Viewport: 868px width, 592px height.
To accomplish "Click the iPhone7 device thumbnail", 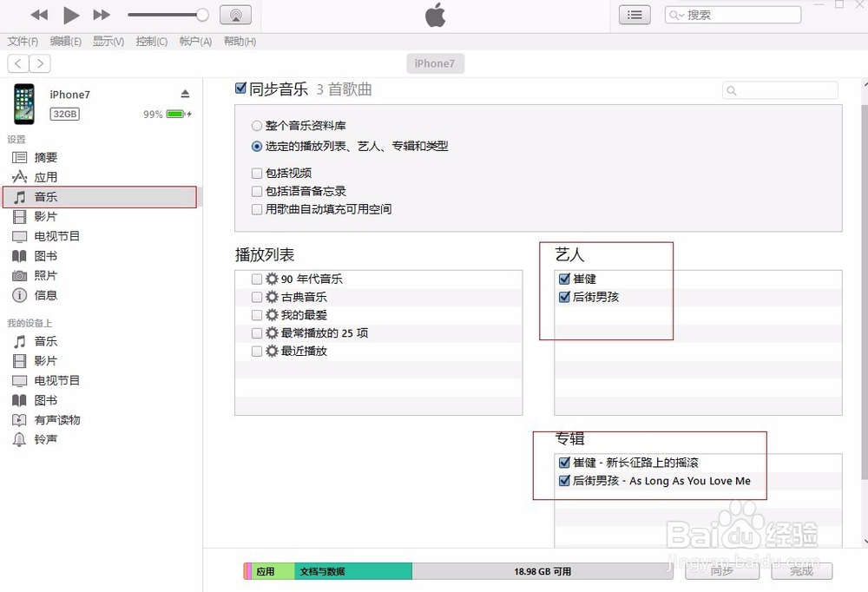I will (23, 104).
